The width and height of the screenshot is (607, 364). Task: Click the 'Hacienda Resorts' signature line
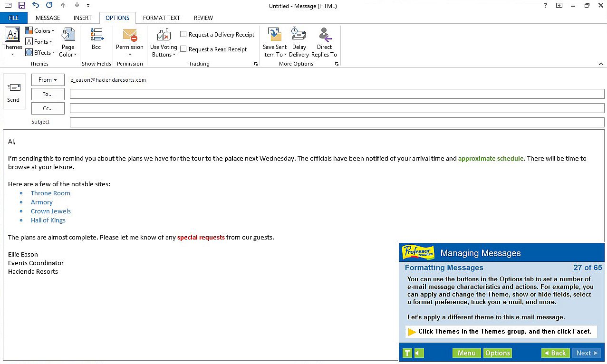pyautogui.click(x=33, y=271)
